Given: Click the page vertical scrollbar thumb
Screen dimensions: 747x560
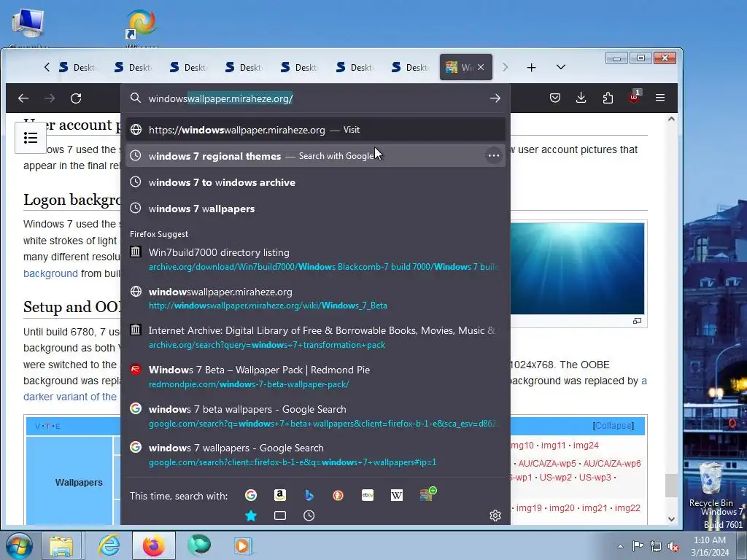Looking at the screenshot, I should pos(671,486).
